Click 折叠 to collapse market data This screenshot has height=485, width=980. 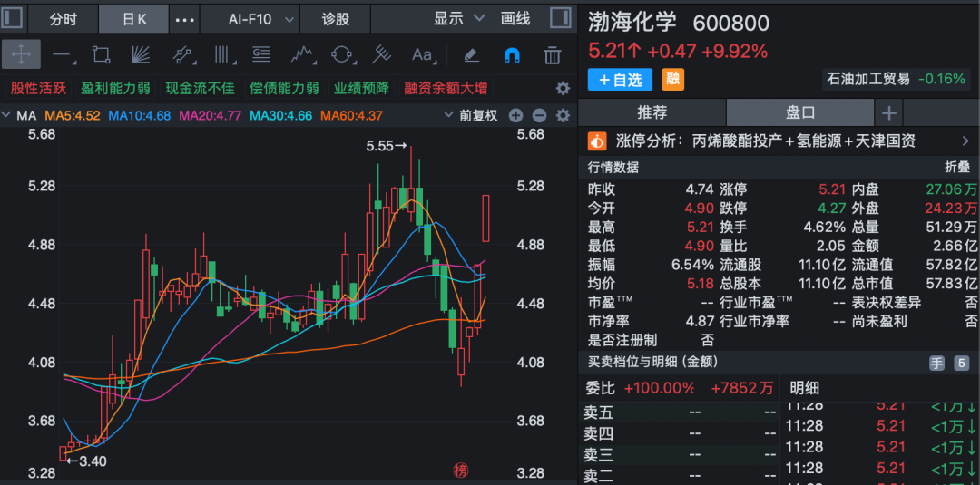tap(956, 168)
